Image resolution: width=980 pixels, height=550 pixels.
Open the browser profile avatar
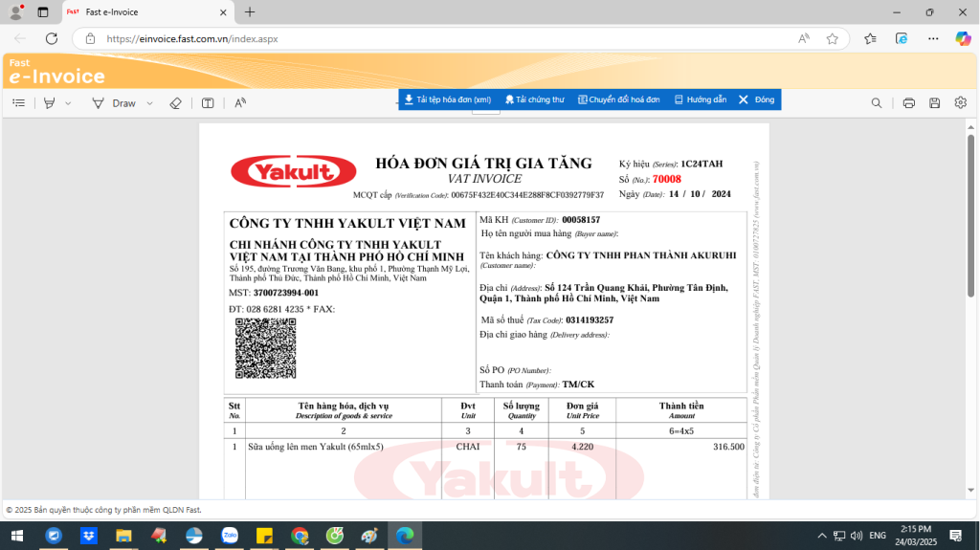tap(16, 11)
